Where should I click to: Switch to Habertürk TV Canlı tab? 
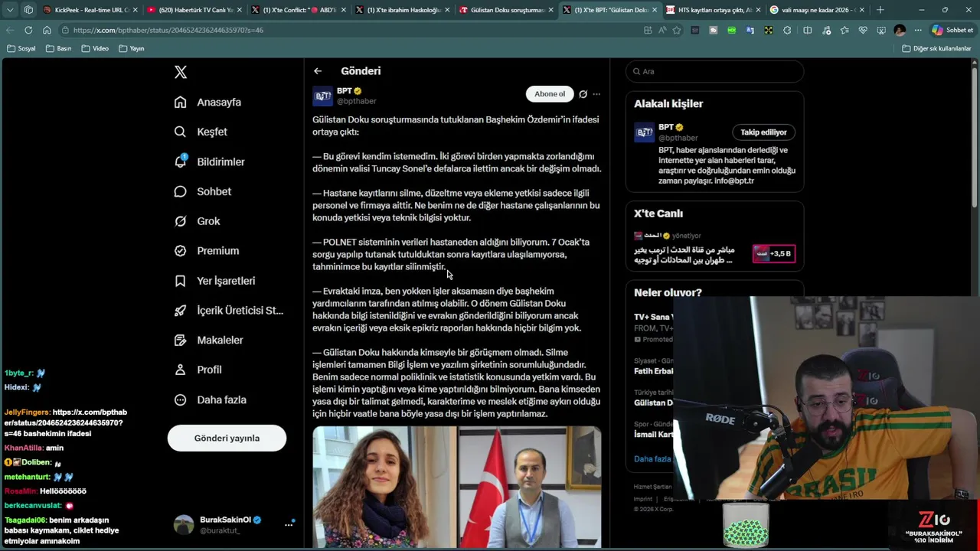(x=194, y=10)
